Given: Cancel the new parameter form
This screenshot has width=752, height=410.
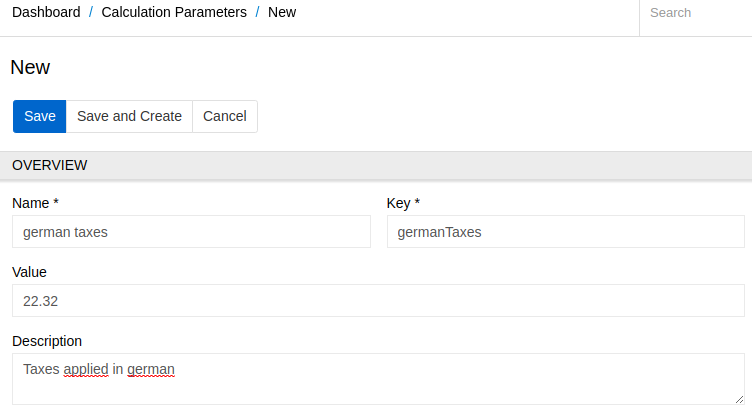Looking at the screenshot, I should click(x=224, y=116).
